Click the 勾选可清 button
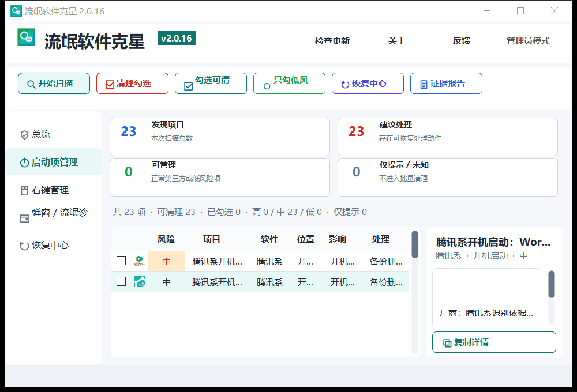The image size is (577, 392). (x=211, y=84)
